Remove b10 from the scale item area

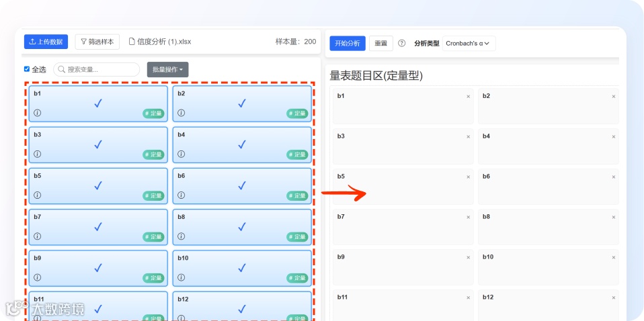coord(614,258)
